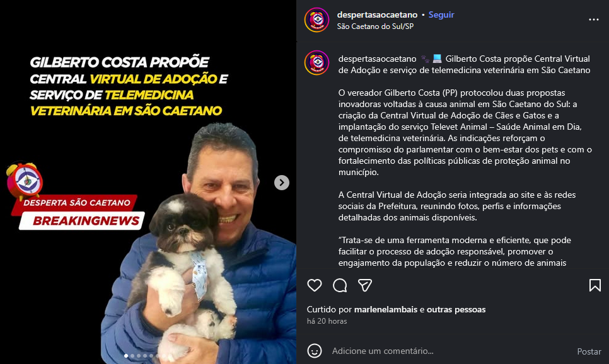Click the há 20 horas timestamp

point(327,321)
